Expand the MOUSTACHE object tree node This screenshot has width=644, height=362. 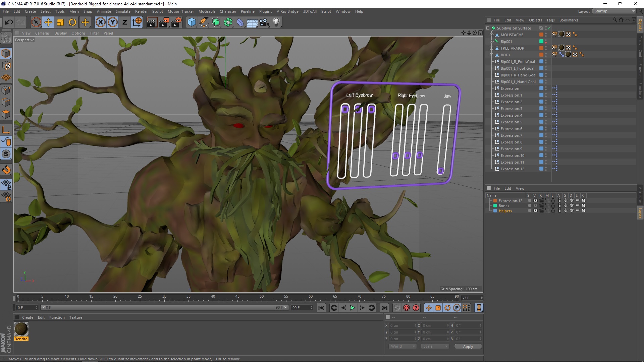(x=492, y=35)
